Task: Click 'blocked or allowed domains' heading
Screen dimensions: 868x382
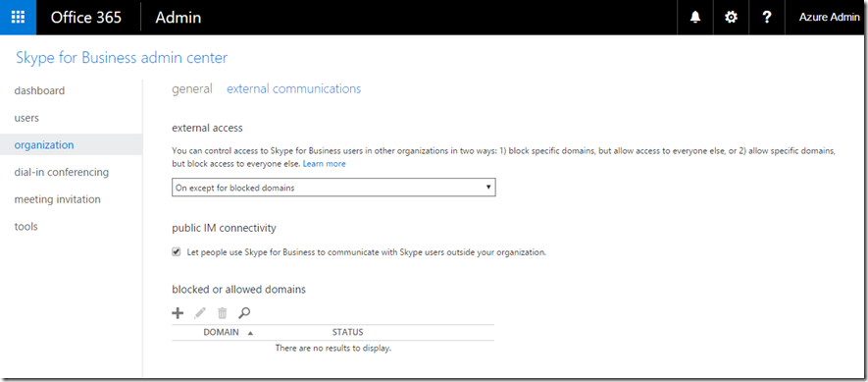Action: click(238, 289)
